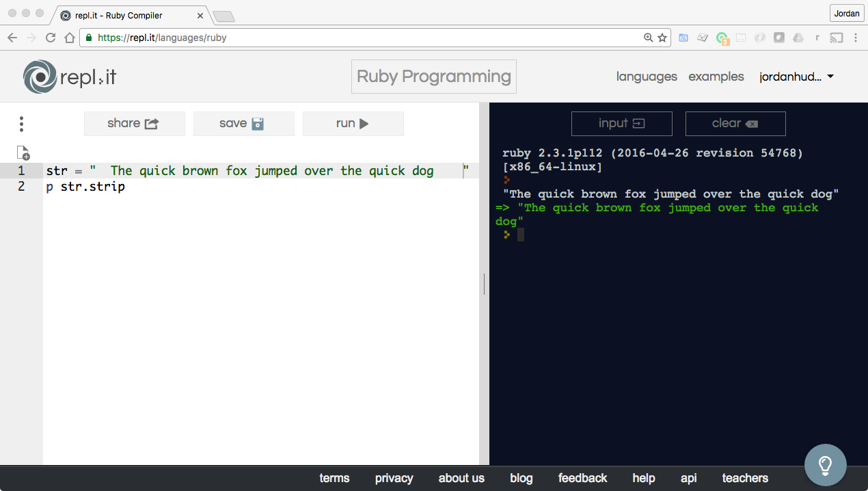Click the green lock security icon
868x491 pixels.
[89, 38]
